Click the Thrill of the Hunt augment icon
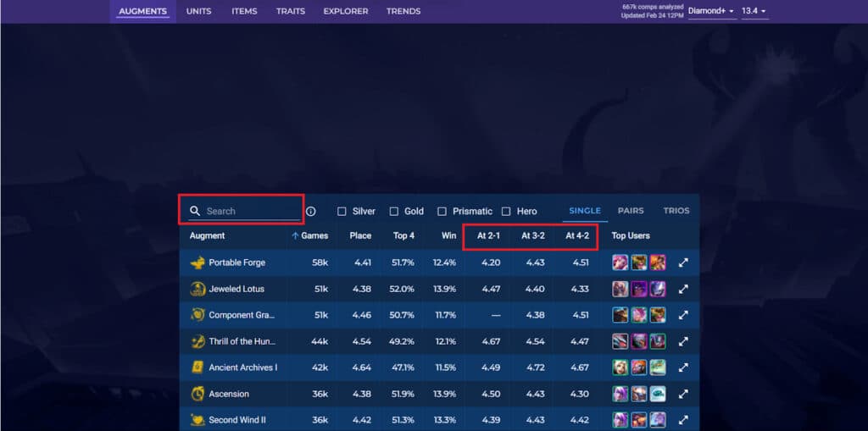The image size is (868, 431). coord(198,341)
